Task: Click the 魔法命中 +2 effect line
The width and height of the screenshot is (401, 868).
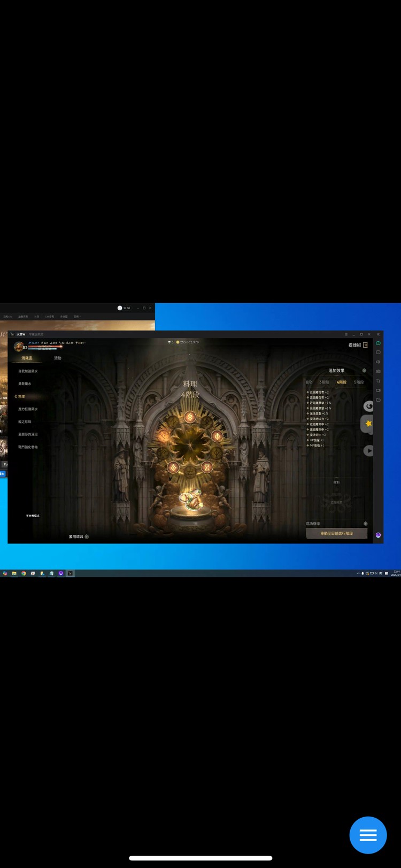Action: tap(317, 435)
